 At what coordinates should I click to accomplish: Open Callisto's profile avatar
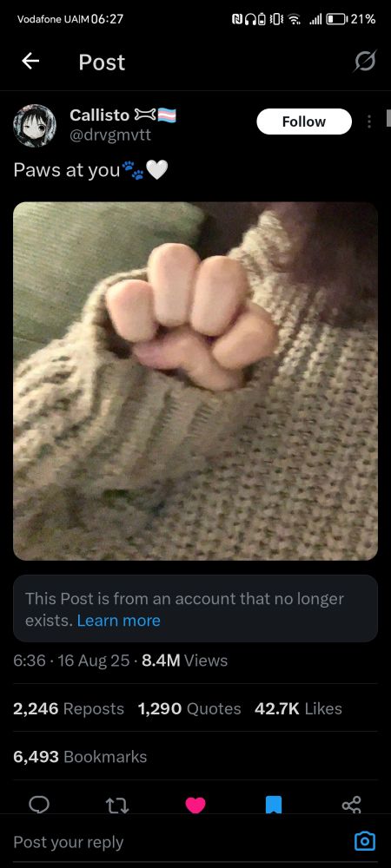(x=35, y=126)
